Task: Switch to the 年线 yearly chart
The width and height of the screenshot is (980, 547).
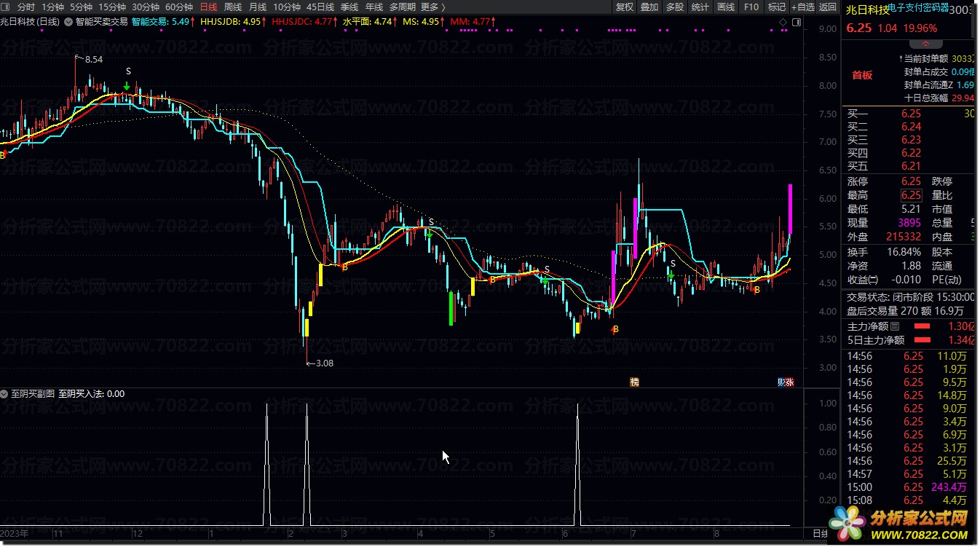Action: (x=374, y=7)
